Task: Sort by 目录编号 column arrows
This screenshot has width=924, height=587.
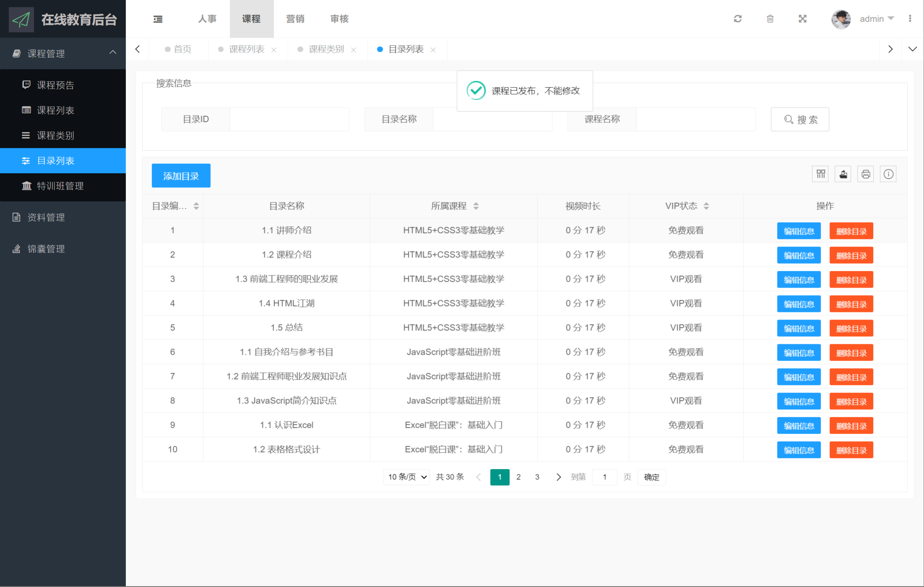Action: click(196, 206)
